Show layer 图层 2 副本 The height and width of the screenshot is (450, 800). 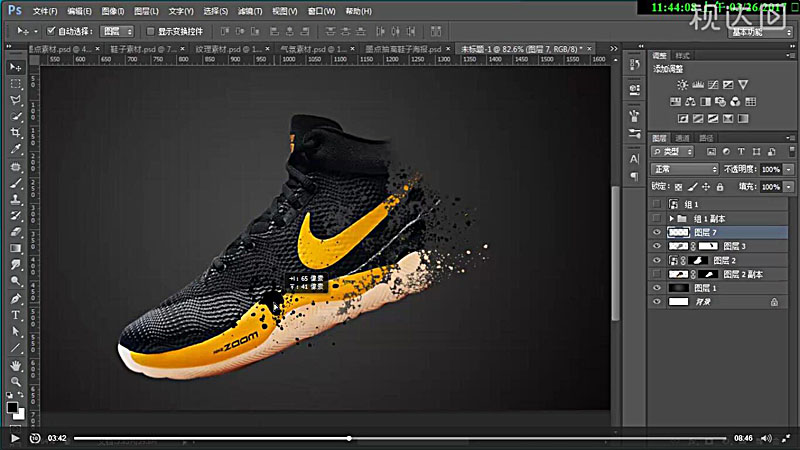coord(657,274)
